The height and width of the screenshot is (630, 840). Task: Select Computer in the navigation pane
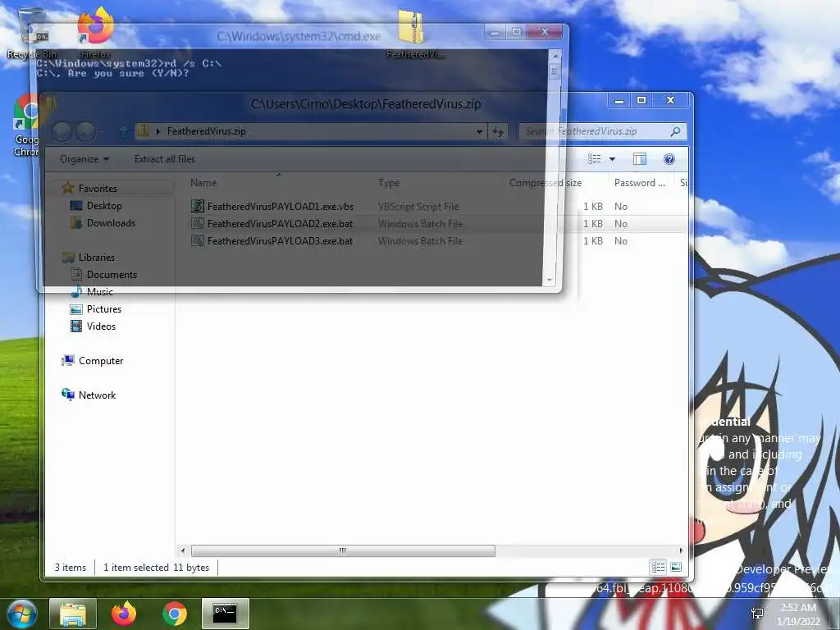click(101, 361)
